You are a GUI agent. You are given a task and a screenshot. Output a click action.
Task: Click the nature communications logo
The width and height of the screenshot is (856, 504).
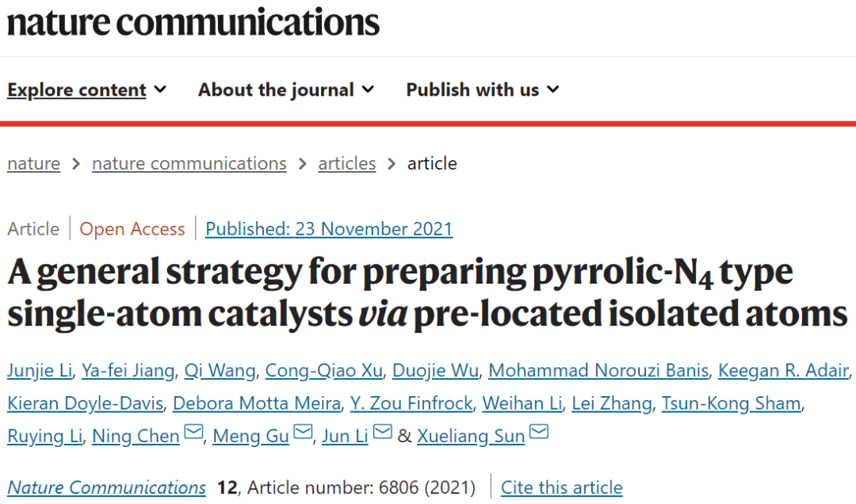point(193,22)
